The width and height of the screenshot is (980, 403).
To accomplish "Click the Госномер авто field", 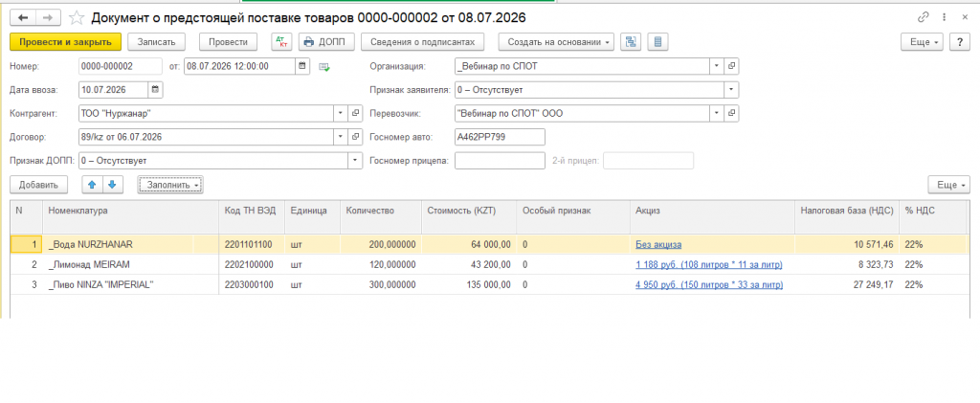I will coord(500,136).
